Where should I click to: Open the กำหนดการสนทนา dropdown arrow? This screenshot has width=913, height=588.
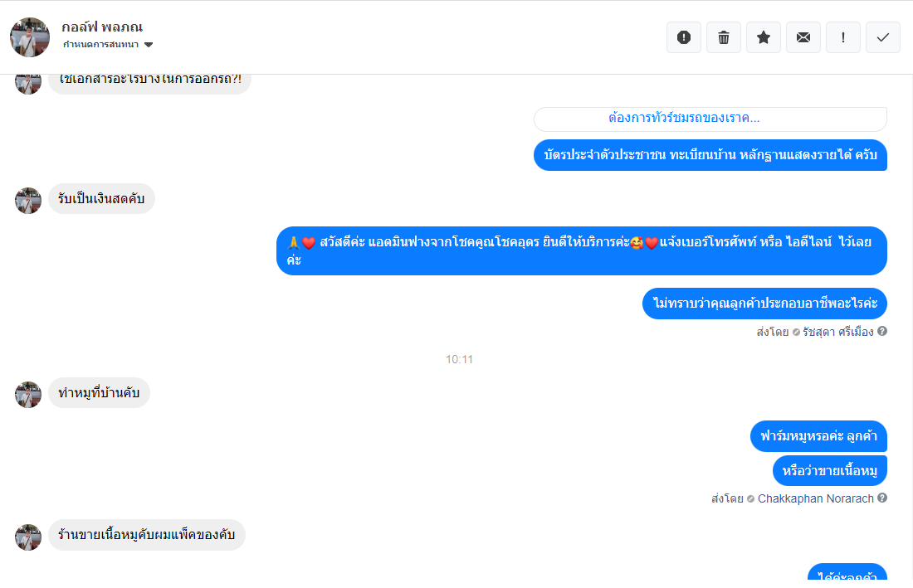pos(149,45)
